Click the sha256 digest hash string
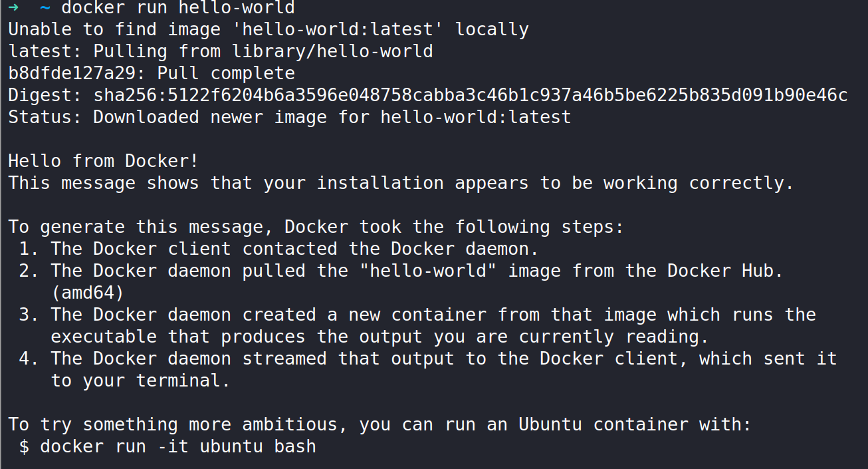This screenshot has width=868, height=469. pyautogui.click(x=471, y=96)
